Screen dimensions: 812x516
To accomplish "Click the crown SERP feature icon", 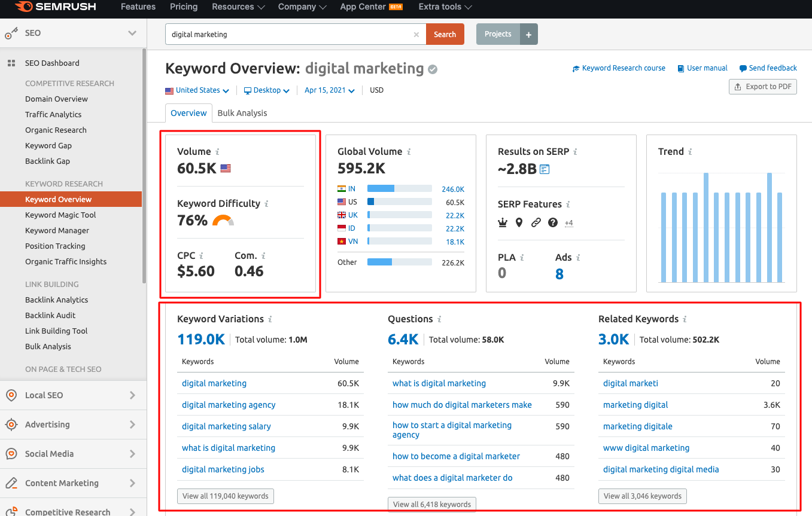I will click(x=503, y=222).
